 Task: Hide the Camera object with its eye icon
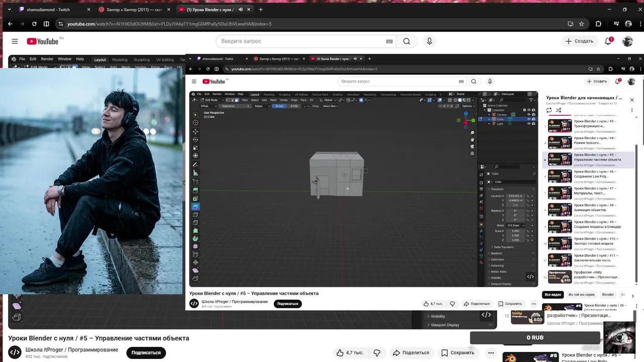pos(529,115)
